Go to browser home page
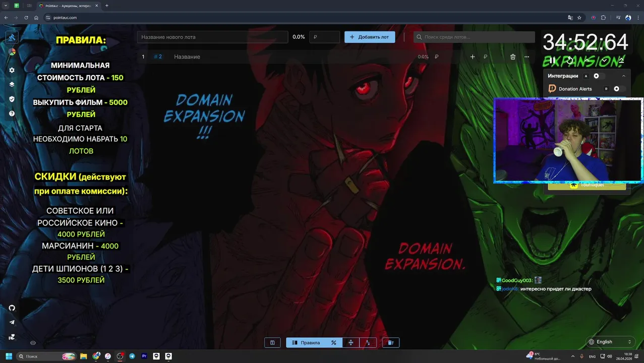This screenshot has width=644, height=363. 36,18
